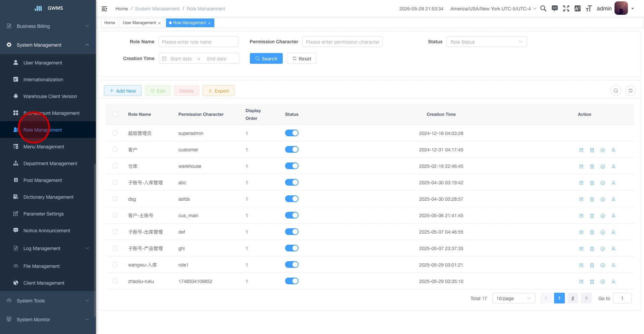Delete the role1 row icon
The image size is (644, 334).
[x=592, y=265]
